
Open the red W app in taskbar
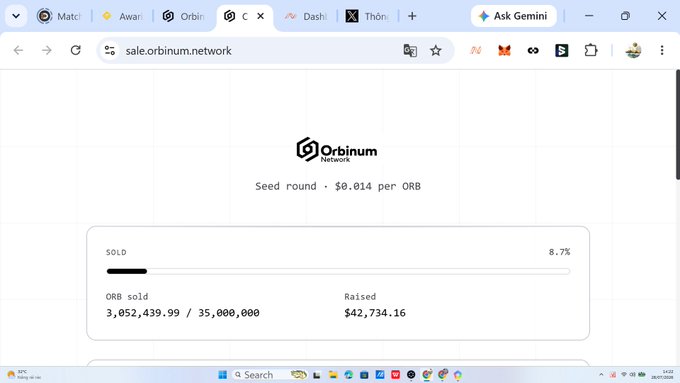click(396, 375)
